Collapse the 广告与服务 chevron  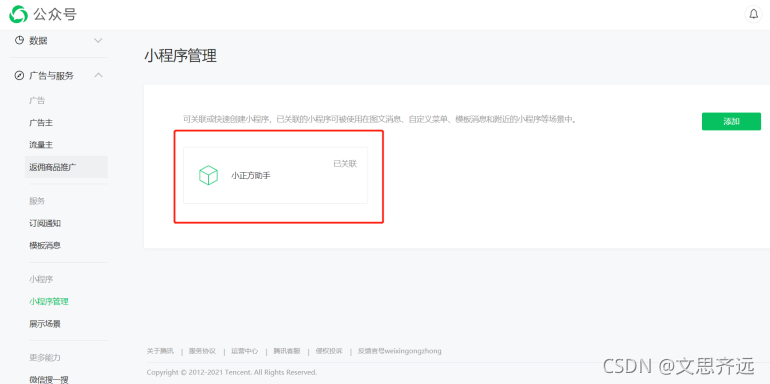[x=98, y=75]
